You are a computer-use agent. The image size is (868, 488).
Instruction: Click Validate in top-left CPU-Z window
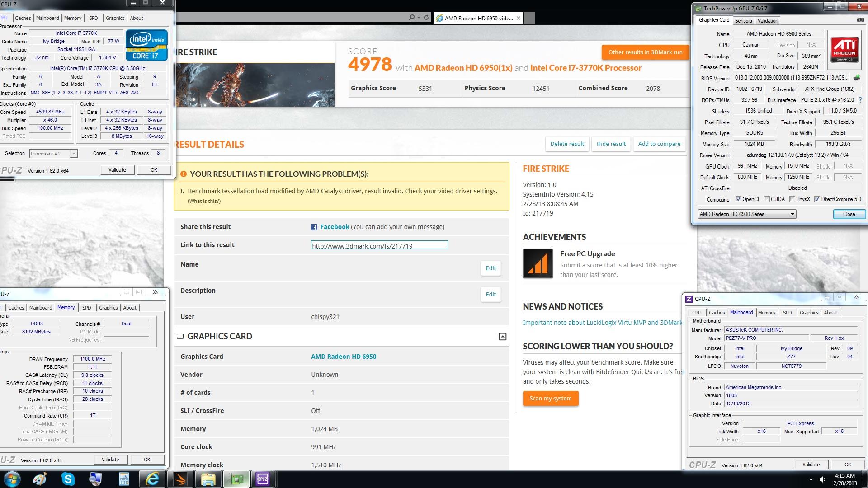(117, 170)
